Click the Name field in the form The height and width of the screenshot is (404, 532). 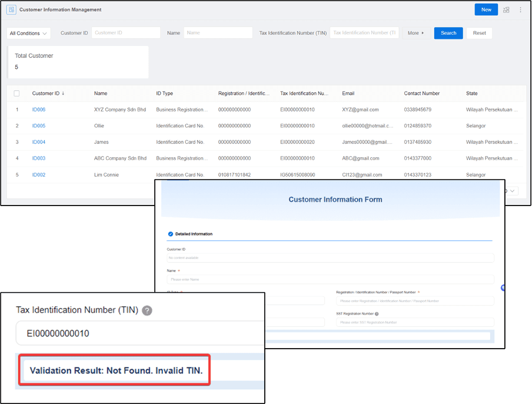331,279
